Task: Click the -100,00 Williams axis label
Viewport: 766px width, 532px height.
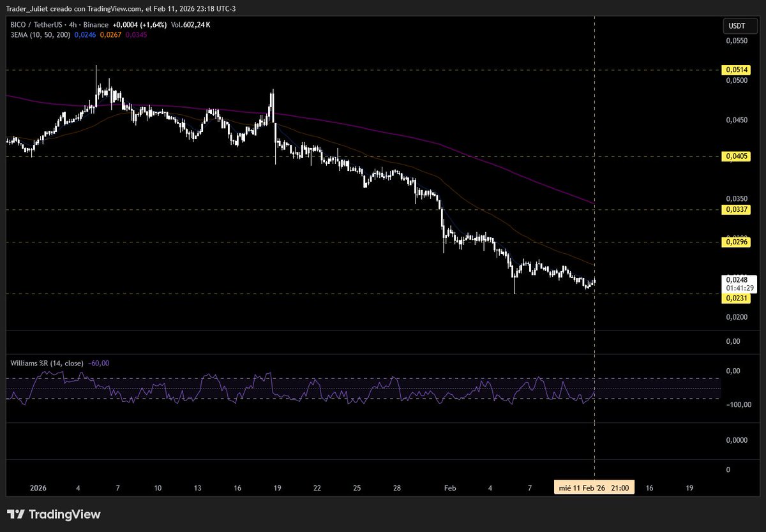Action: (738, 404)
